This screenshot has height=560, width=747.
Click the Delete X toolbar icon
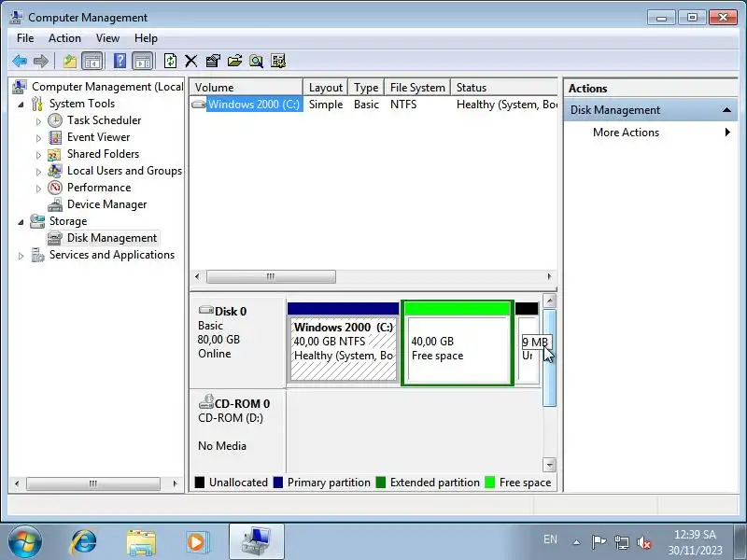(191, 61)
